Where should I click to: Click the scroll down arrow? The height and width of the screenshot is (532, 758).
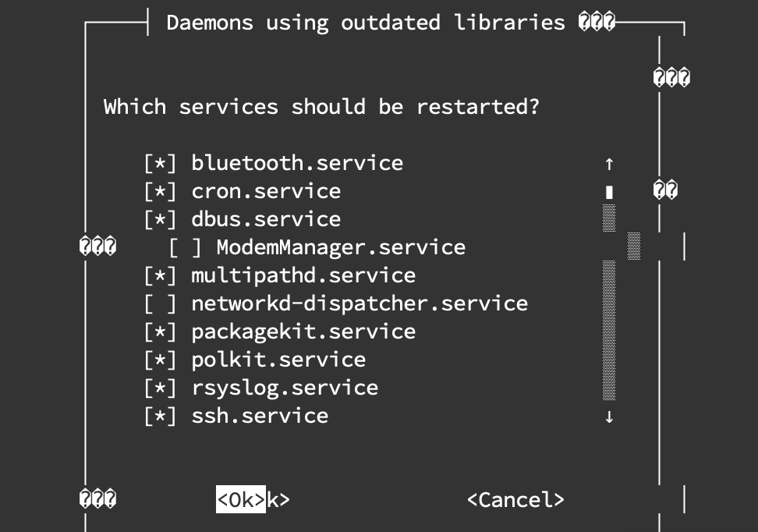coord(609,417)
